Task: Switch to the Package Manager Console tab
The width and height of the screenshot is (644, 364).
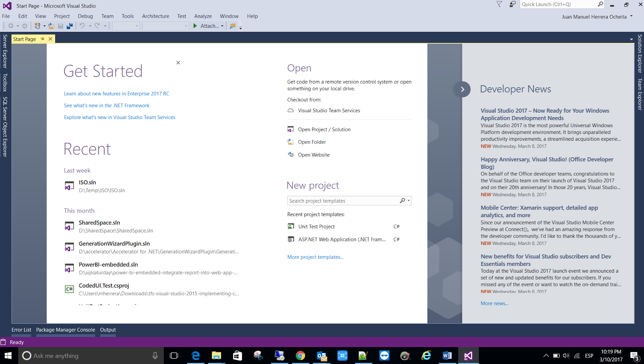Action: tap(65, 329)
